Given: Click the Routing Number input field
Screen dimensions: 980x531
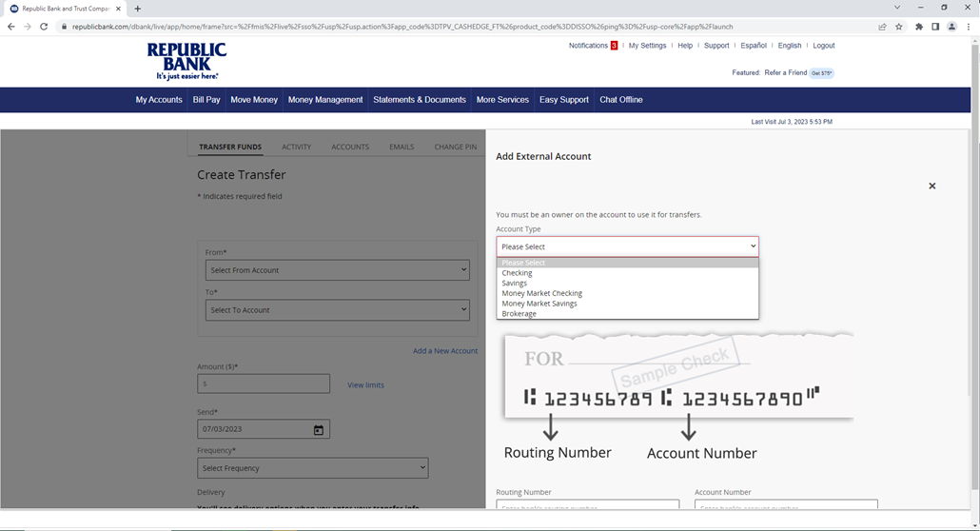Looking at the screenshot, I should pyautogui.click(x=587, y=504).
